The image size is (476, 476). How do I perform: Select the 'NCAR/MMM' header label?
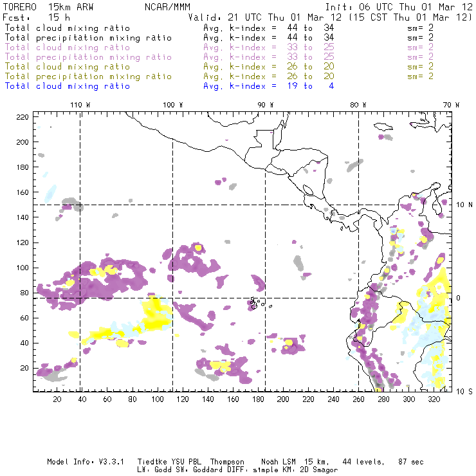[167, 7]
